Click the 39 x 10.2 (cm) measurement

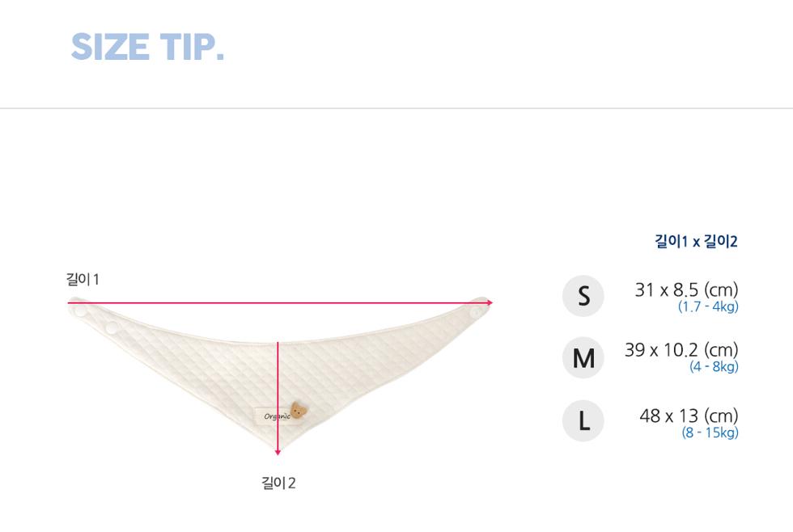coord(681,349)
